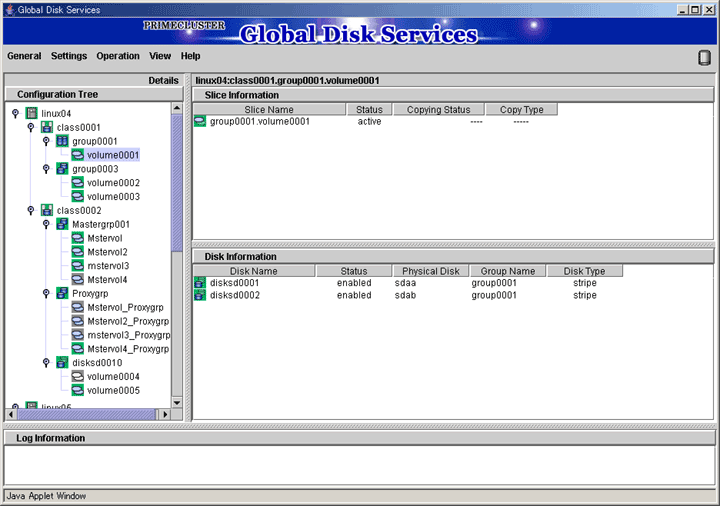Click the disk icon beside disksd0001
Screen dimensions: 720x506
[200, 282]
